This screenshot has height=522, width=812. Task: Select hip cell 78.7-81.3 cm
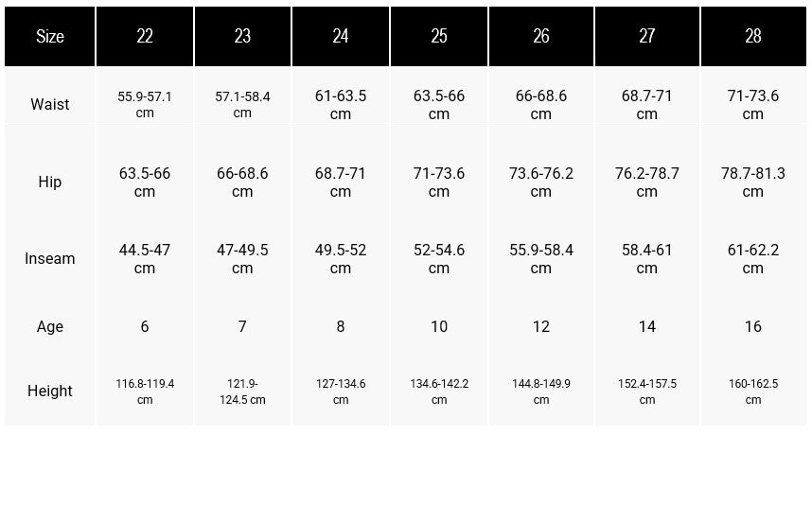click(753, 183)
